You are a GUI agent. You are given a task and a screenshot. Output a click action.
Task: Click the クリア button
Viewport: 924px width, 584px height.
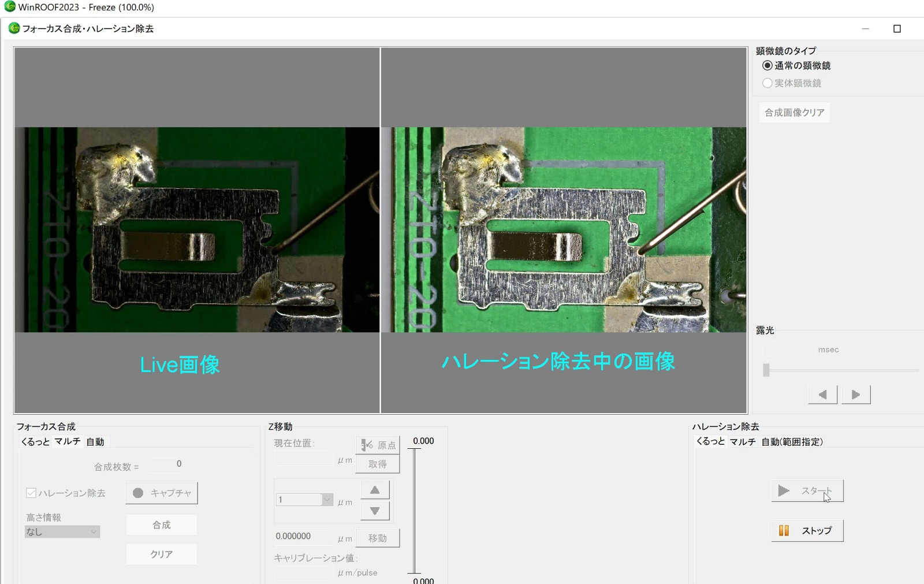(162, 555)
